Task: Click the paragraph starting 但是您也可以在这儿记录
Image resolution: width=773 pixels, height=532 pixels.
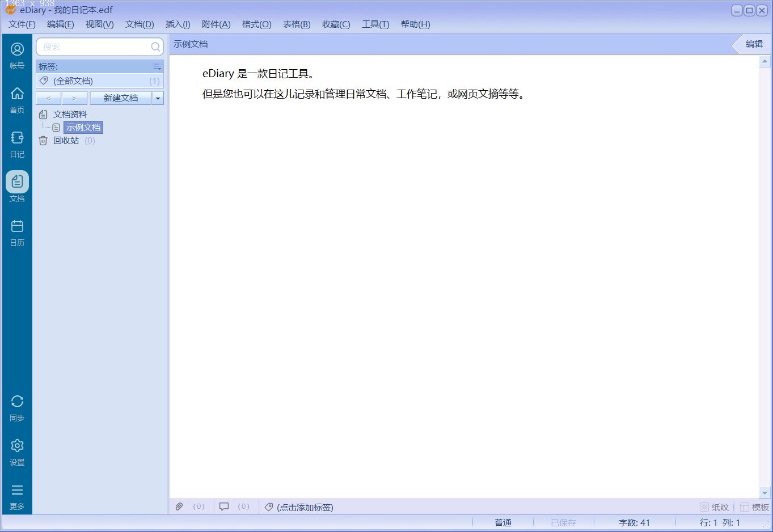Action: (365, 94)
